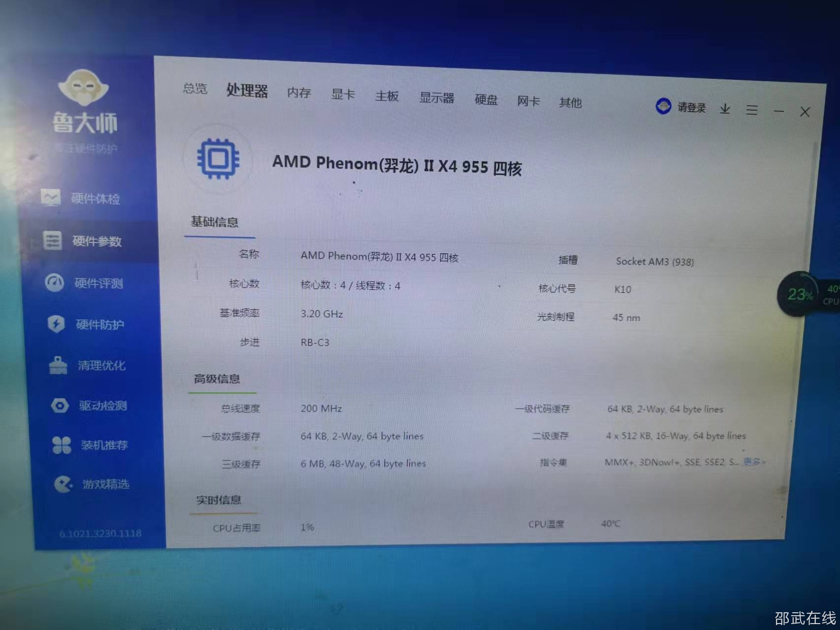Minimize the 鲁大师 window
The width and height of the screenshot is (840, 630).
(x=778, y=111)
